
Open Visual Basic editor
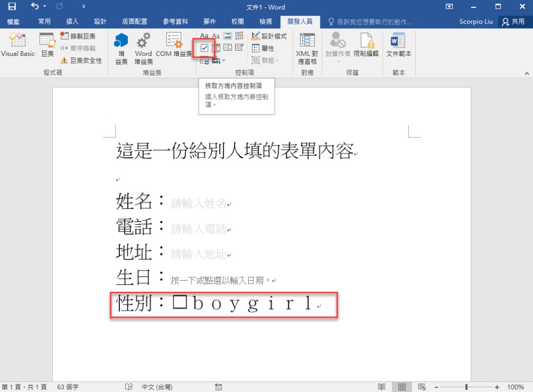click(18, 45)
